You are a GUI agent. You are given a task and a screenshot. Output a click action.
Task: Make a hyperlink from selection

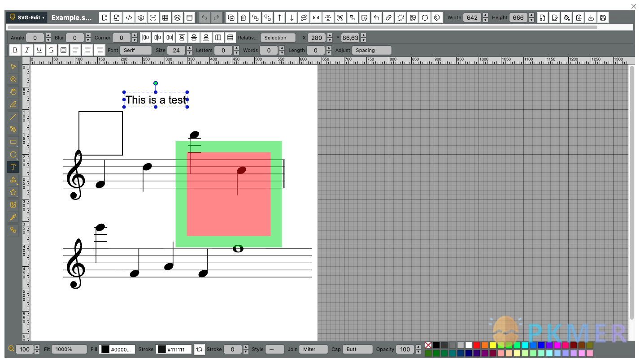point(389,18)
